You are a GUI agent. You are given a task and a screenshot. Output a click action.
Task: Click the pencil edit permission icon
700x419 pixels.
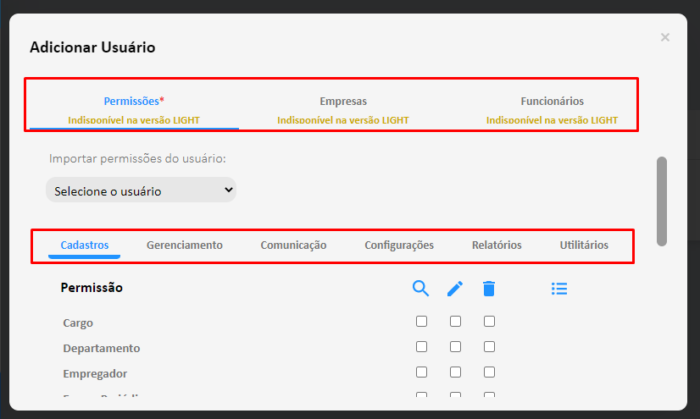pyautogui.click(x=455, y=289)
